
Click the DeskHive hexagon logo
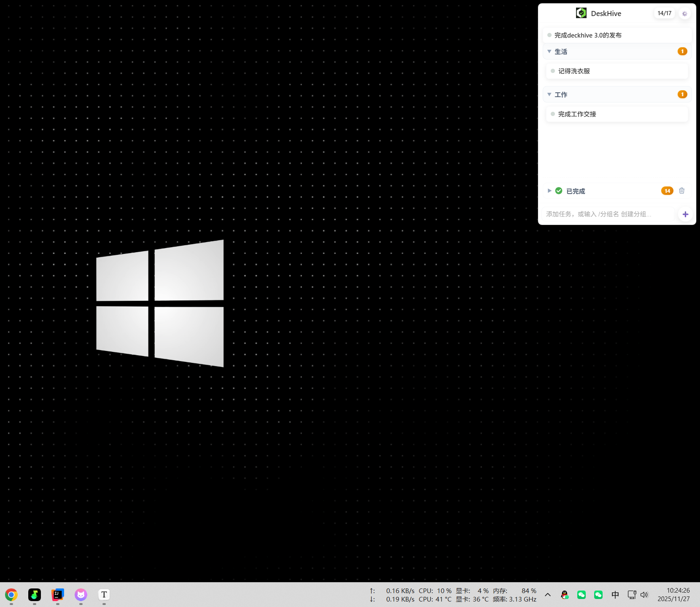click(581, 13)
